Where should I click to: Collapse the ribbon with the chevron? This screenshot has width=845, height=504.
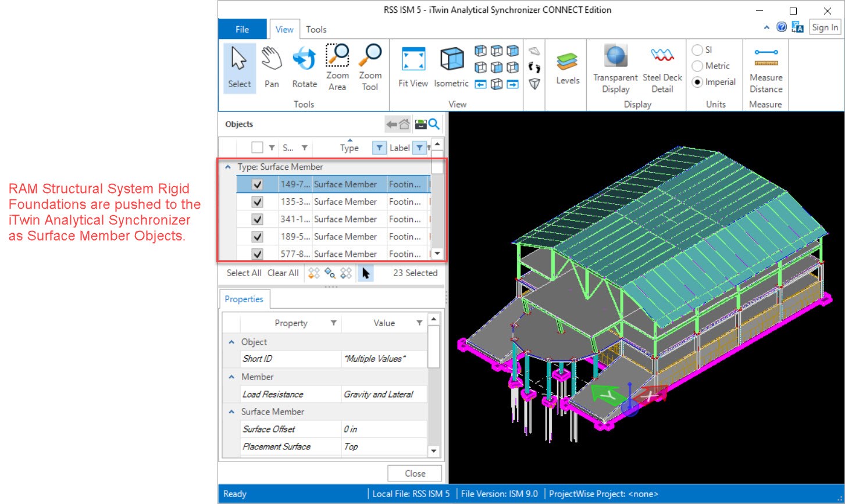[x=767, y=27]
